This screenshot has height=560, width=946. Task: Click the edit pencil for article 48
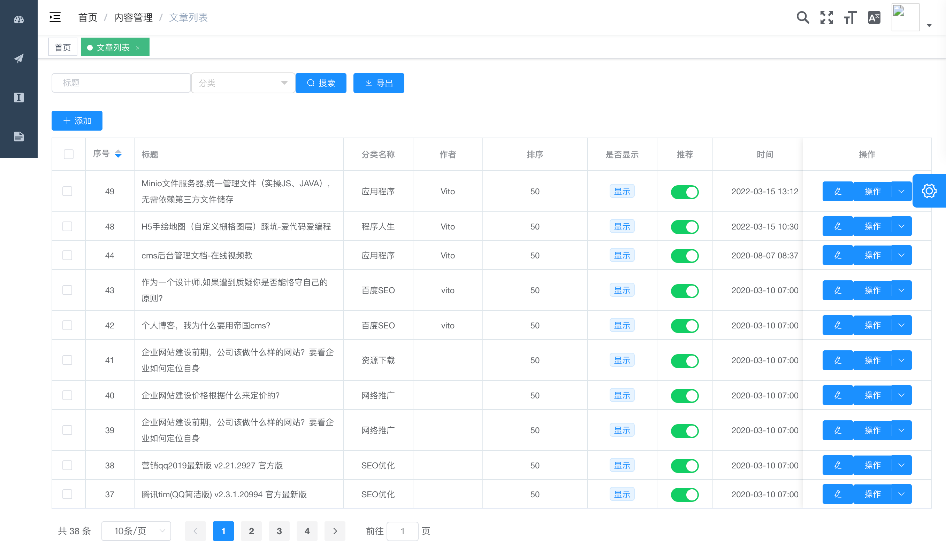[837, 226]
